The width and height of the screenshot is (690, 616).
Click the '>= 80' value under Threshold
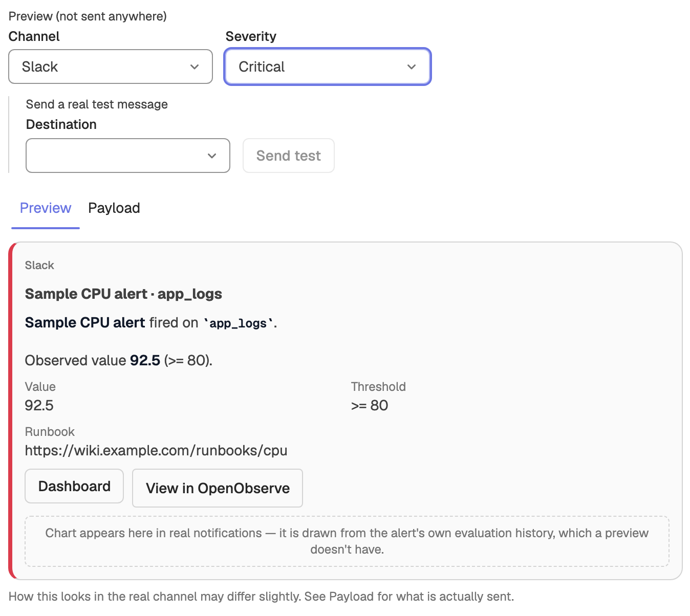click(370, 405)
